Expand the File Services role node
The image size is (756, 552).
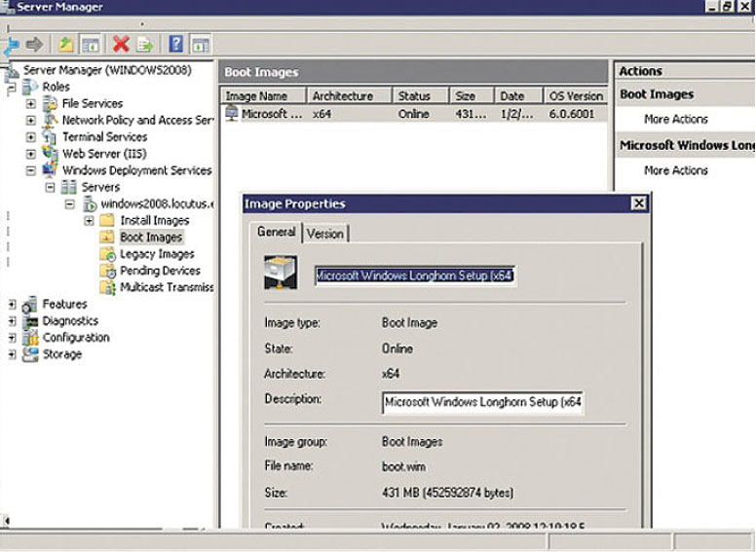pos(31,103)
